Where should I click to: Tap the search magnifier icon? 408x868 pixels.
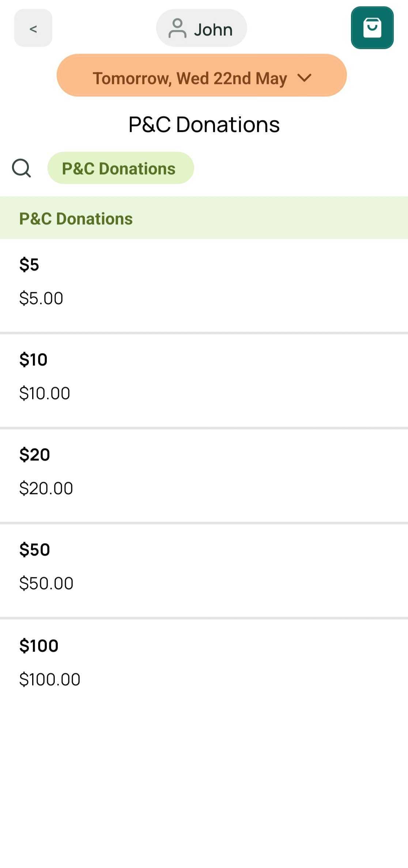coord(21,168)
